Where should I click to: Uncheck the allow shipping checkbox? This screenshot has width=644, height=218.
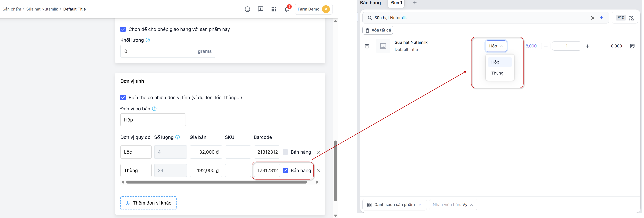pyautogui.click(x=123, y=29)
